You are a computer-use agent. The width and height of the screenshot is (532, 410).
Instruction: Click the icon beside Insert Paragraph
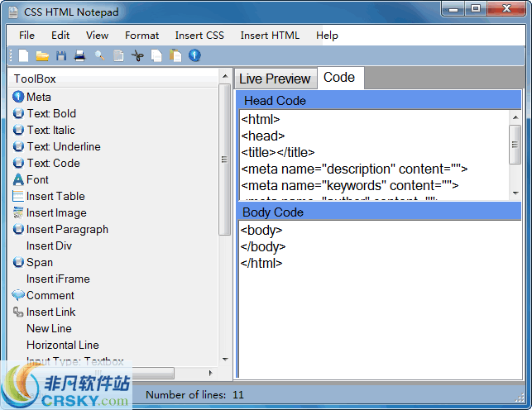coord(18,230)
